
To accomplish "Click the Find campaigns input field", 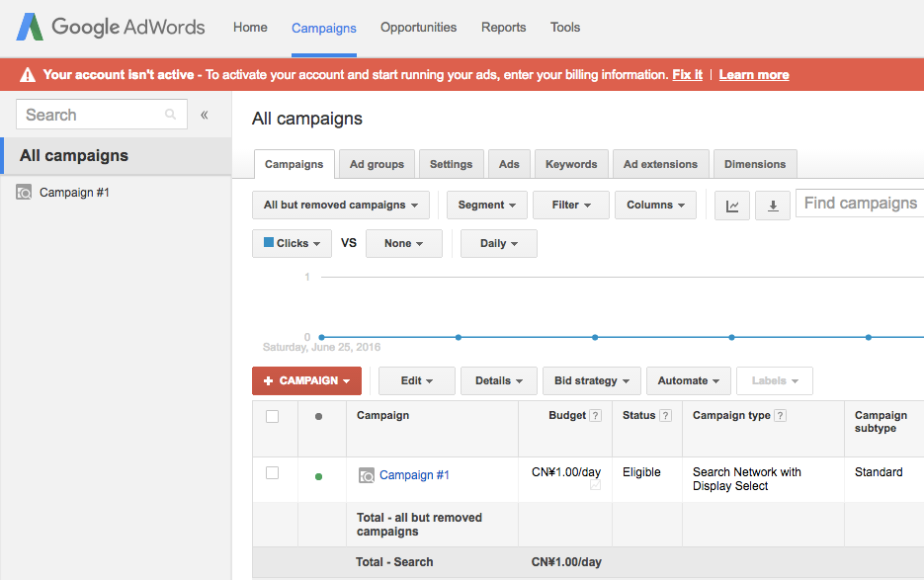I will point(860,203).
